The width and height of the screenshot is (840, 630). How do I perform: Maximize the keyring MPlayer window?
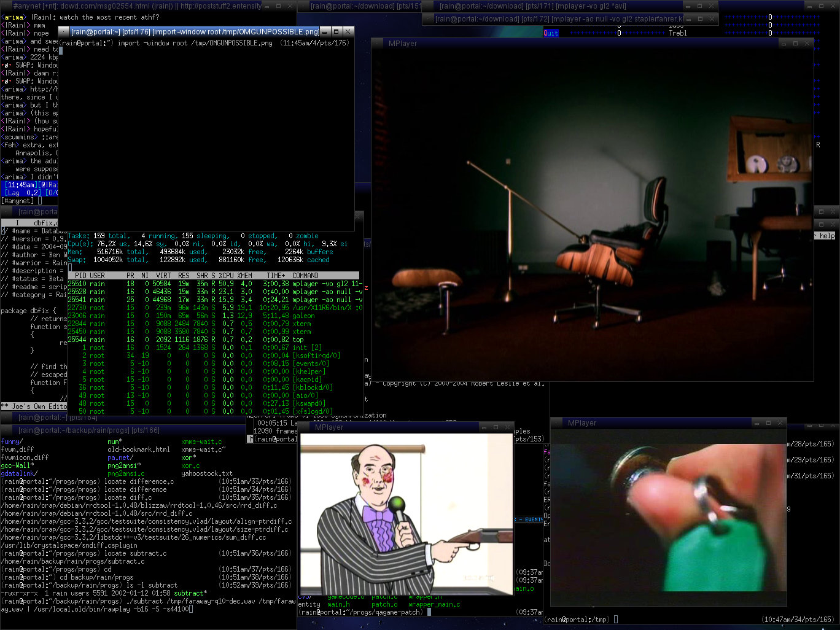tap(768, 423)
